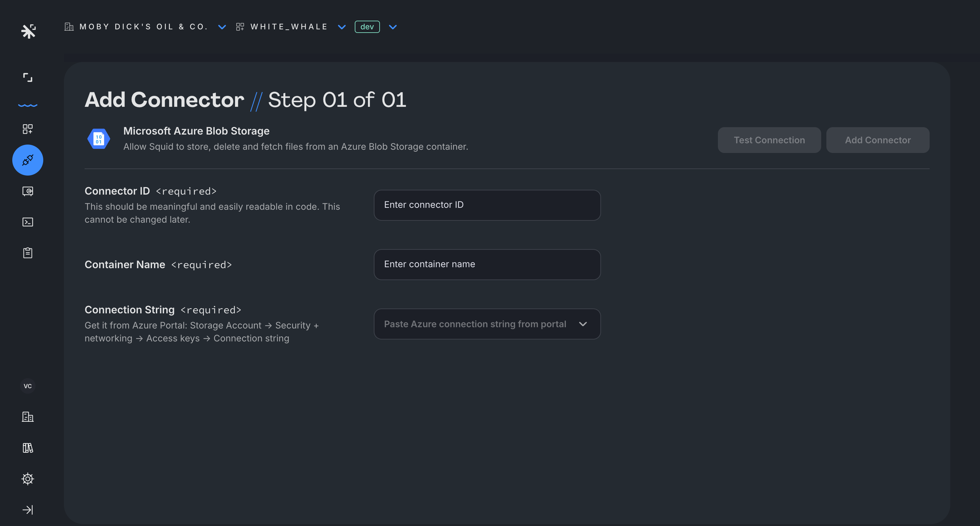Click the grid icon beside WHITE_WHALE
Image resolution: width=980 pixels, height=526 pixels.
click(240, 27)
